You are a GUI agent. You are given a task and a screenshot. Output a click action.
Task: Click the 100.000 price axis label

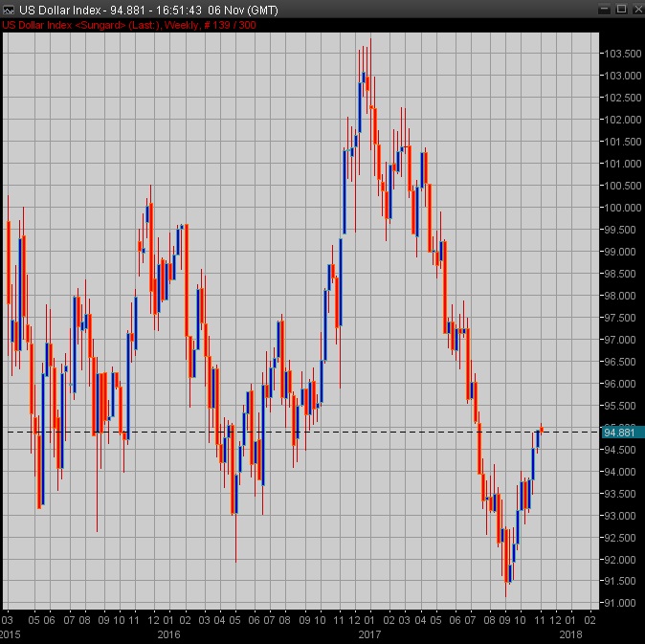point(622,208)
